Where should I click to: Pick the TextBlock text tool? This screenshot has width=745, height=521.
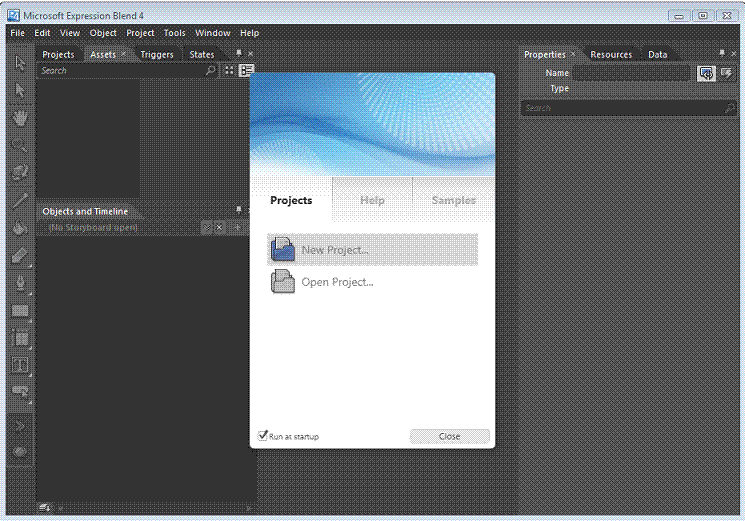pyautogui.click(x=20, y=365)
